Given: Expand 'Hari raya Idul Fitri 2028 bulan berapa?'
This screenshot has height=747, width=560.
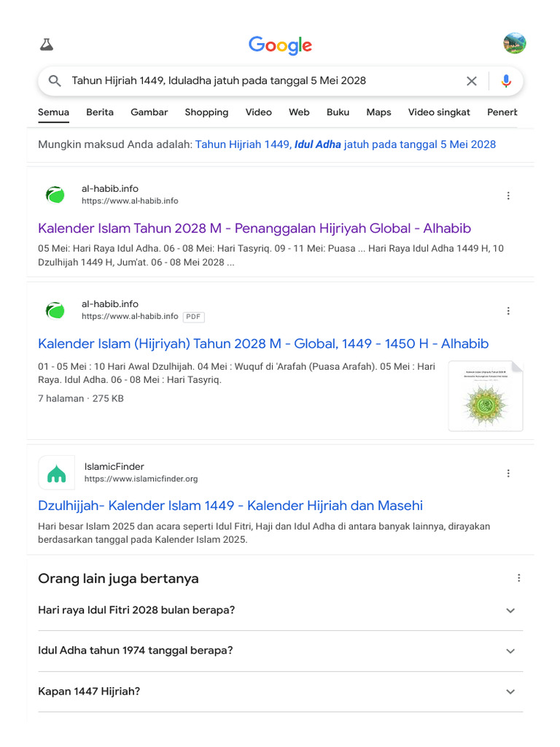Looking at the screenshot, I should (x=510, y=611).
